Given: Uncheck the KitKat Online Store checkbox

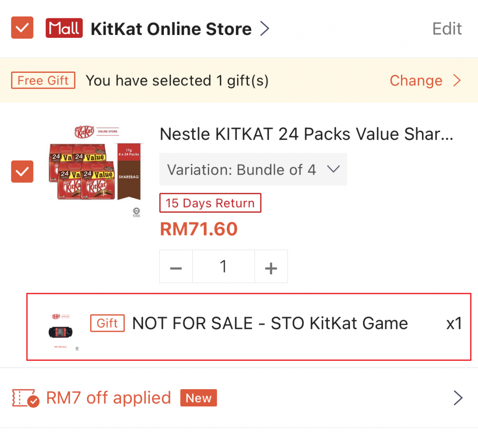Looking at the screenshot, I should click(x=22, y=28).
